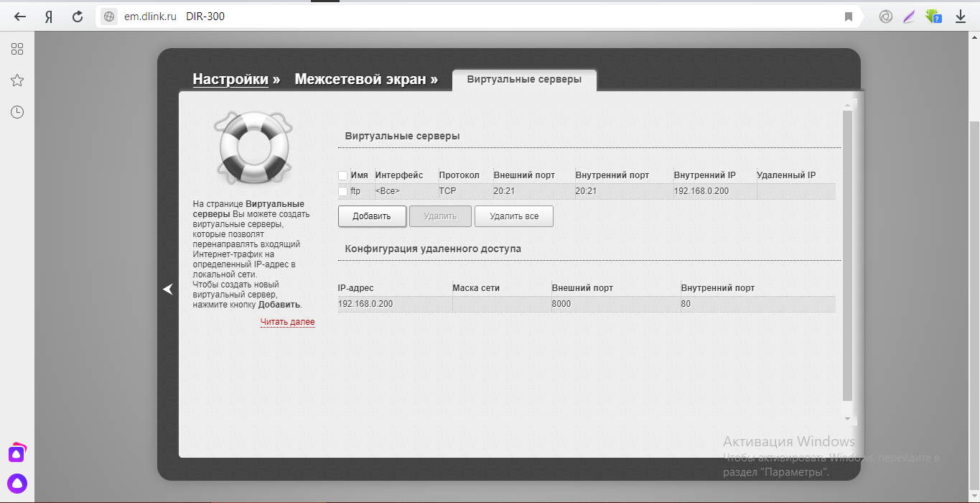Viewport: 980px width, 503px height.
Task: Open the downloads arrow icon
Action: tap(960, 17)
